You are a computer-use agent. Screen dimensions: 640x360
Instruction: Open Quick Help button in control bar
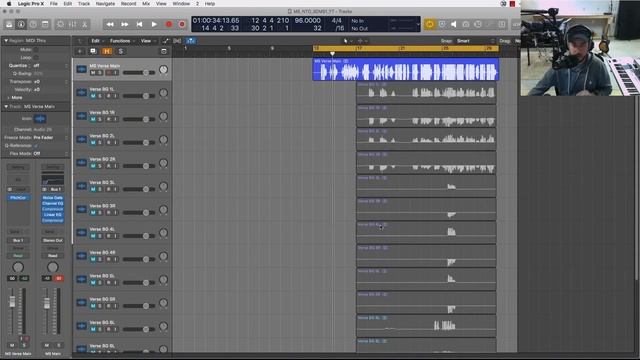point(33,24)
